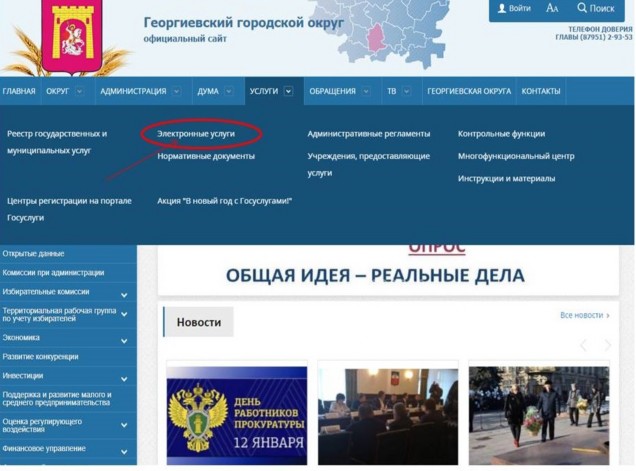Open the Aa font size icon
Image resolution: width=636 pixels, height=471 pixels.
coord(552,8)
